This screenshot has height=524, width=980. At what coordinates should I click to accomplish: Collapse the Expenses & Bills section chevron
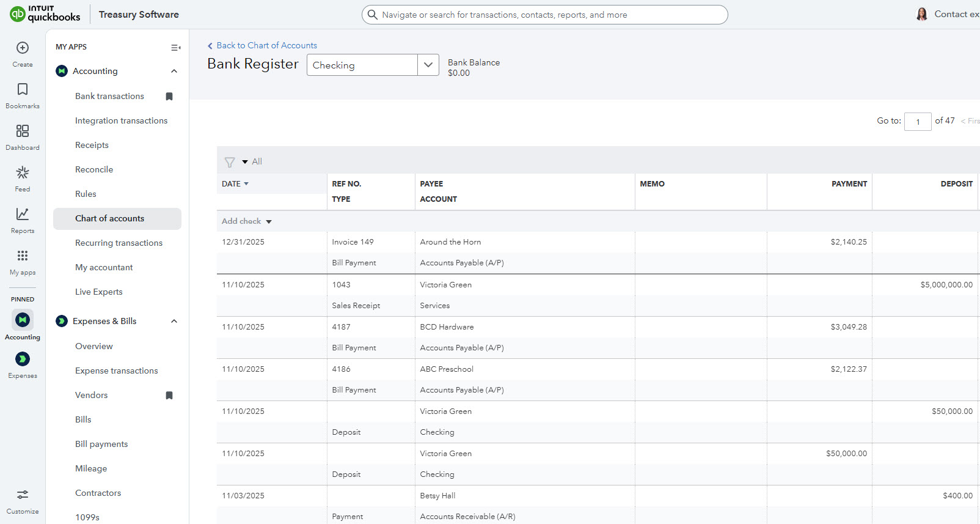point(174,321)
